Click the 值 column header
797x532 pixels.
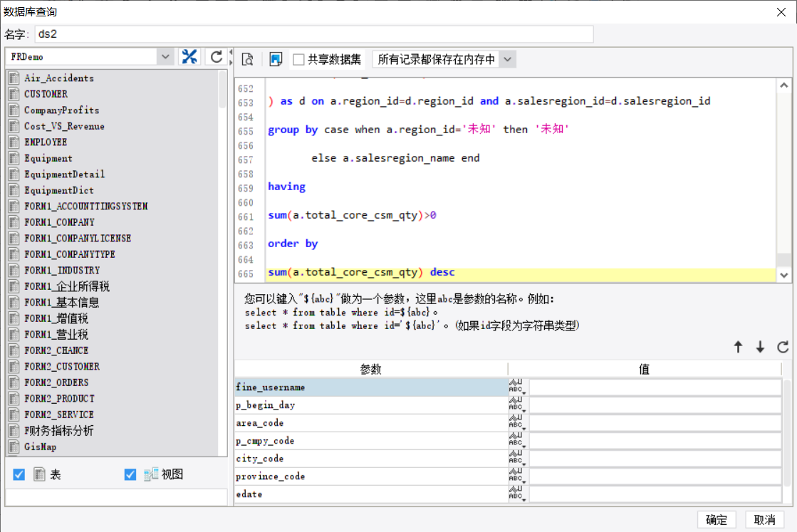coord(644,370)
